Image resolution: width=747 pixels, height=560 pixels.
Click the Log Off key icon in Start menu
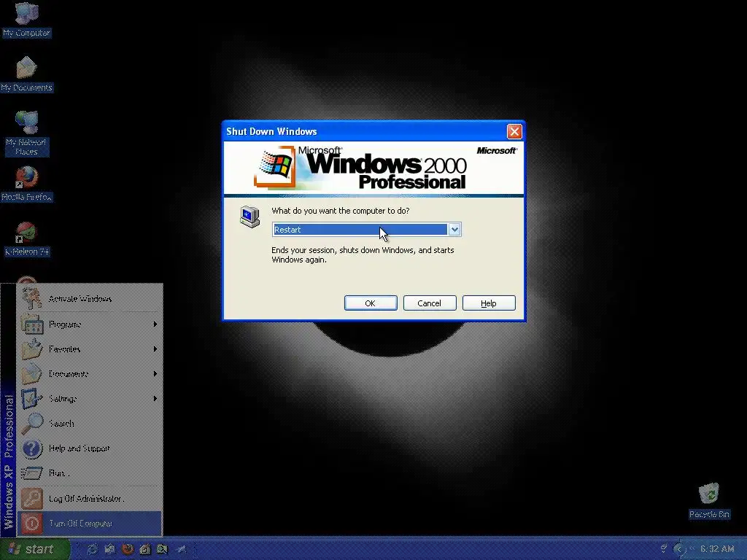tap(31, 499)
